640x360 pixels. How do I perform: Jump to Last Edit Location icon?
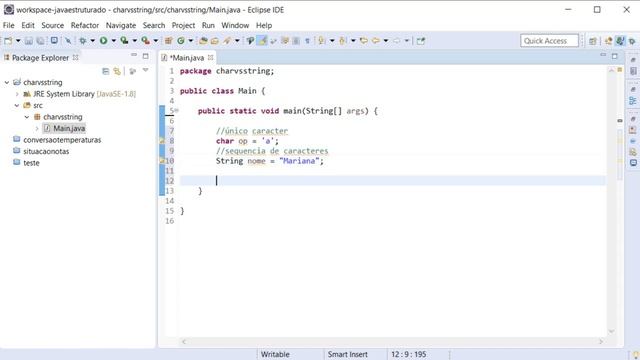point(364,40)
